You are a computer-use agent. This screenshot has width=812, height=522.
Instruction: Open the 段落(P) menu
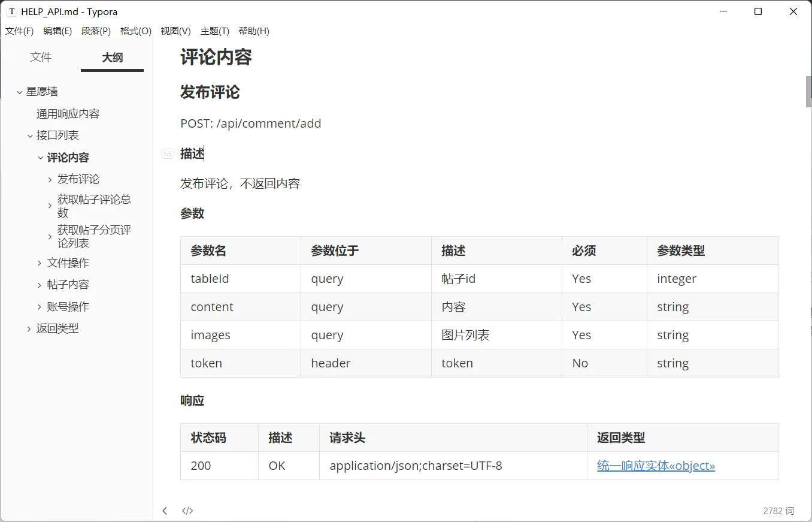(x=95, y=31)
